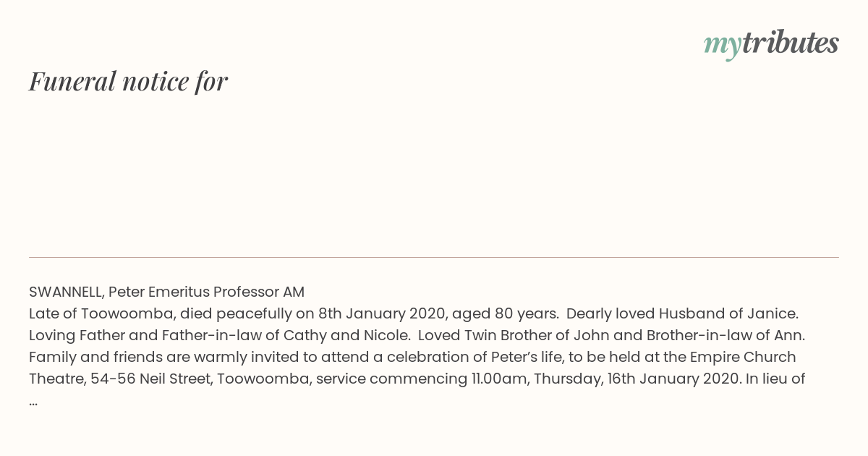Click the truncation ellipsis below the notice
Viewport: 868px width, 456px height.
pyautogui.click(x=33, y=401)
